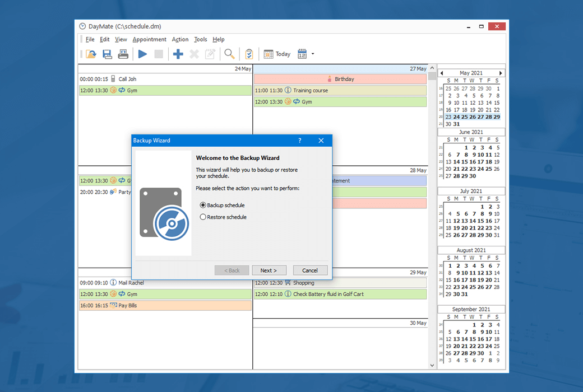This screenshot has height=392, width=583.
Task: Click the recurrence icon on 24 May Gym
Action: click(x=122, y=90)
